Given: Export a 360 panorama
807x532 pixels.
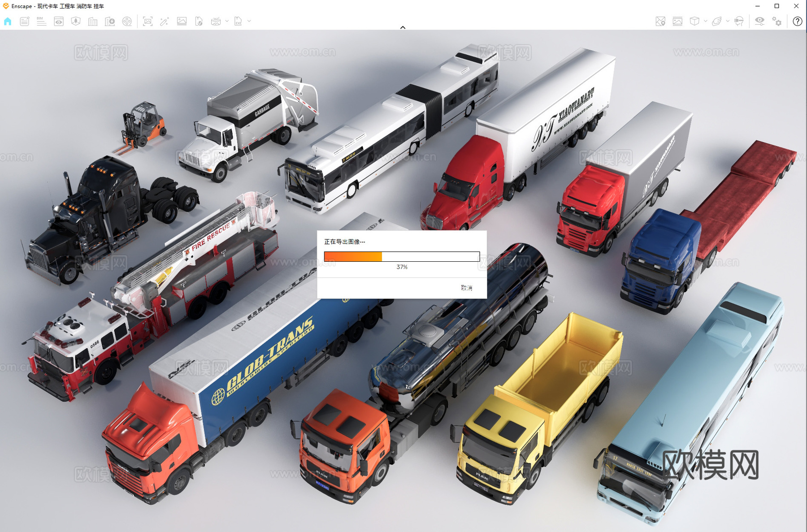Looking at the screenshot, I should [216, 21].
